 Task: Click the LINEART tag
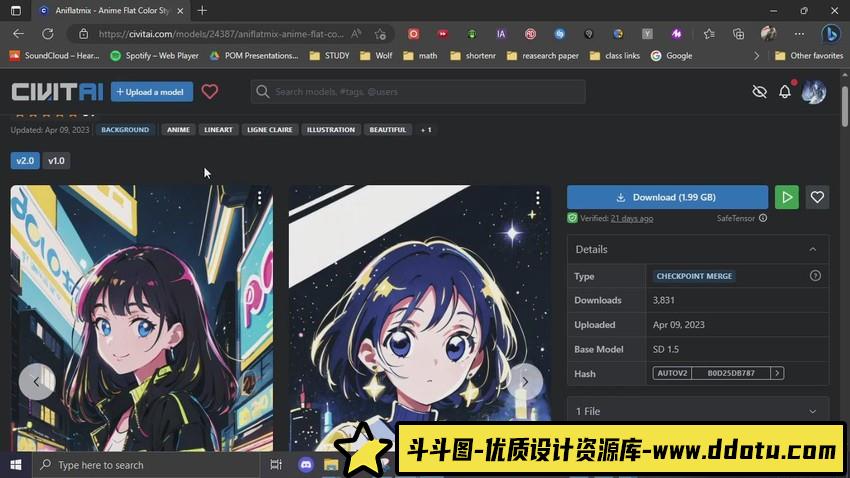click(218, 130)
